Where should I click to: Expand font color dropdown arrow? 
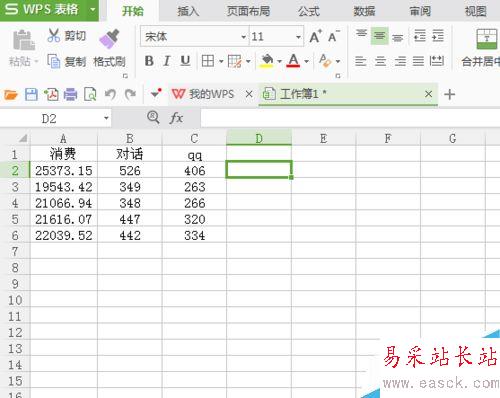(x=306, y=61)
